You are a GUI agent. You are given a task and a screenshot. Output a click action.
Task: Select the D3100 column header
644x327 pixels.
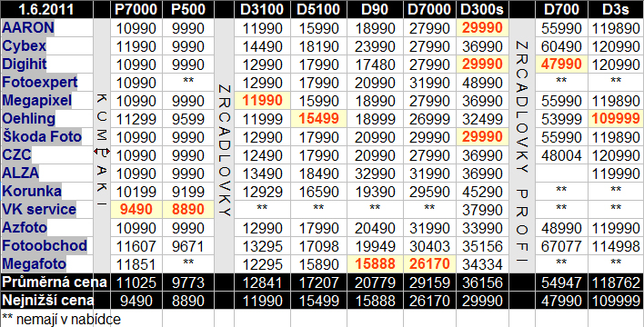262,9
